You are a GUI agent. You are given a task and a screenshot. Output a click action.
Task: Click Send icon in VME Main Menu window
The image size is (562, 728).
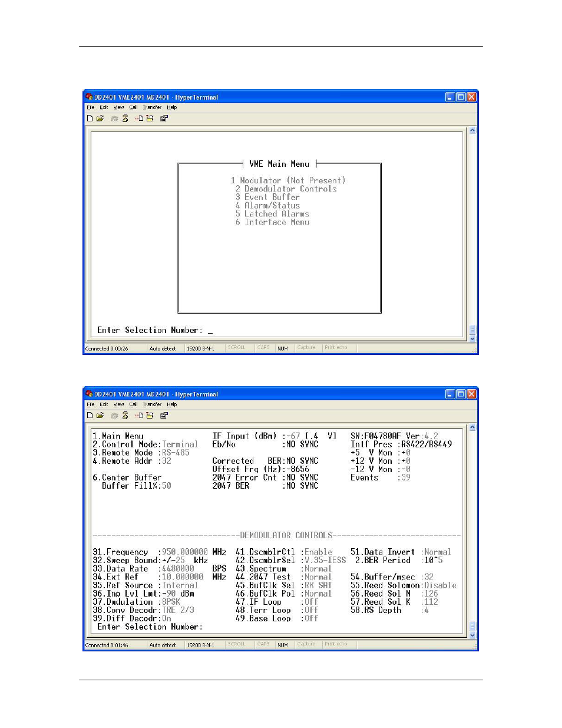[139, 118]
